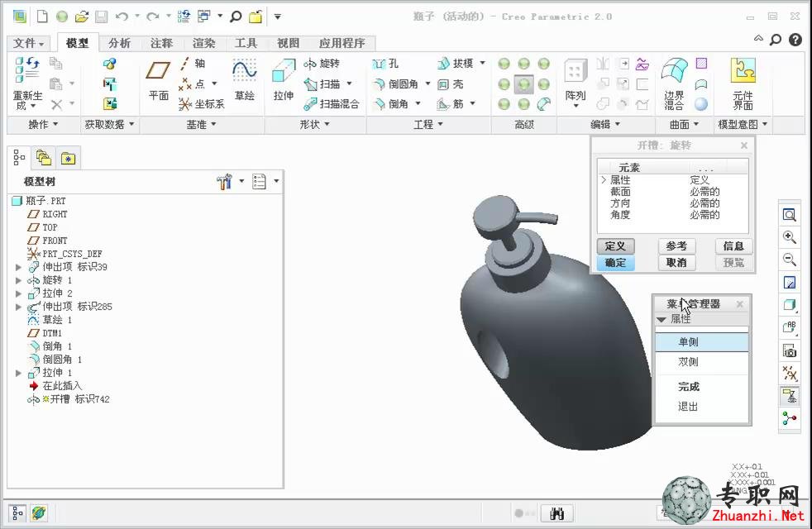Image resolution: width=812 pixels, height=529 pixels.
Task: Click the binoculars Find icon in status bar
Action: 557,513
